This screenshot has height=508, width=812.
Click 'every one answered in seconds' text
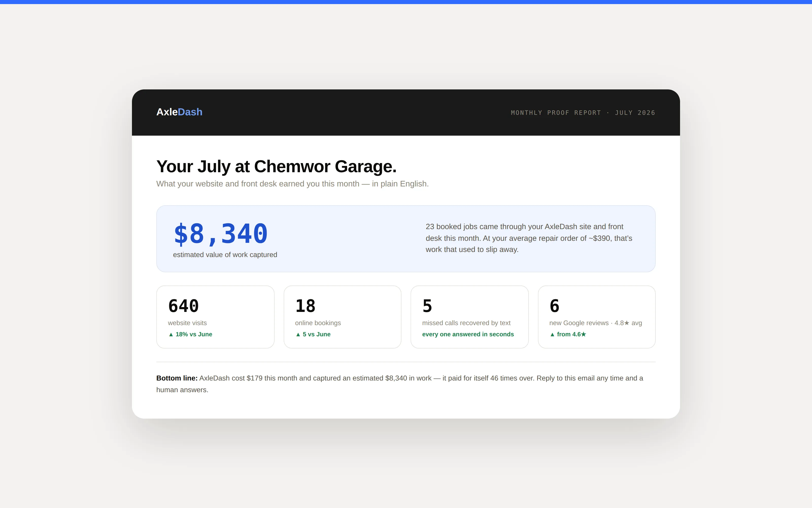(x=468, y=334)
